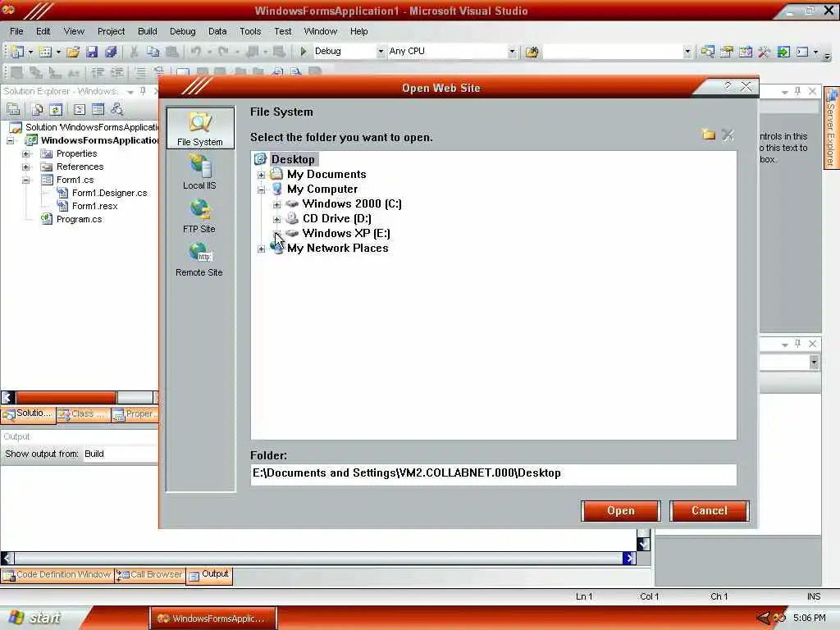Click the Open File toolbar icon
This screenshot has width=840, height=630.
click(73, 52)
